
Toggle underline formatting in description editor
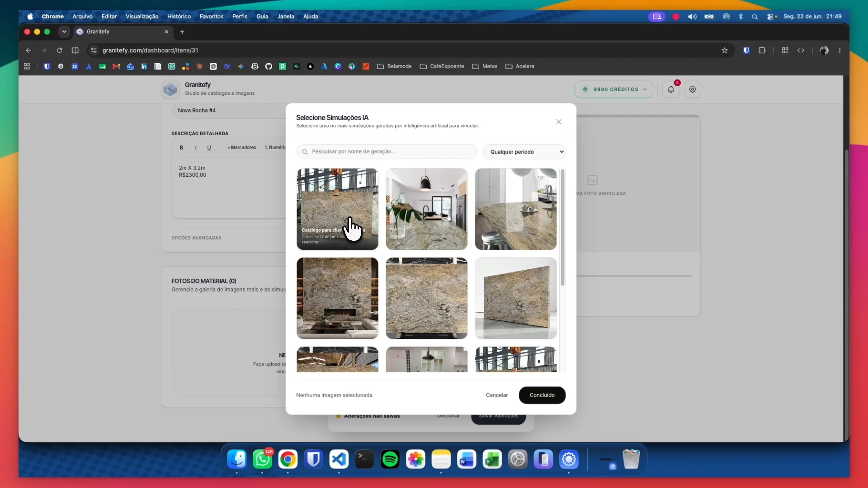(209, 147)
